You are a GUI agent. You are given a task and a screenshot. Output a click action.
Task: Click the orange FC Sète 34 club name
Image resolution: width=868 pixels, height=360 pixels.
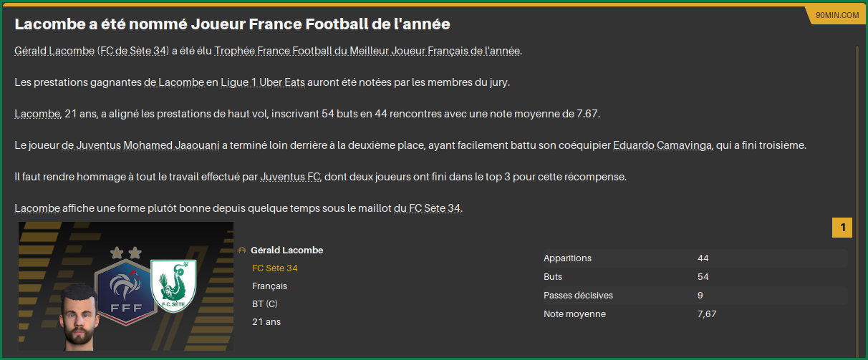click(x=275, y=268)
